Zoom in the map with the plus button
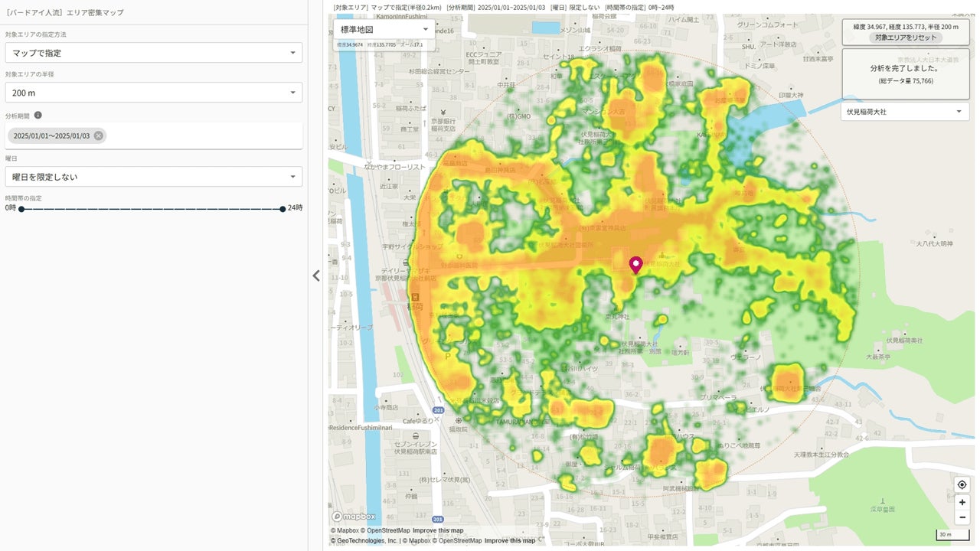The image size is (980, 551). coord(962,502)
